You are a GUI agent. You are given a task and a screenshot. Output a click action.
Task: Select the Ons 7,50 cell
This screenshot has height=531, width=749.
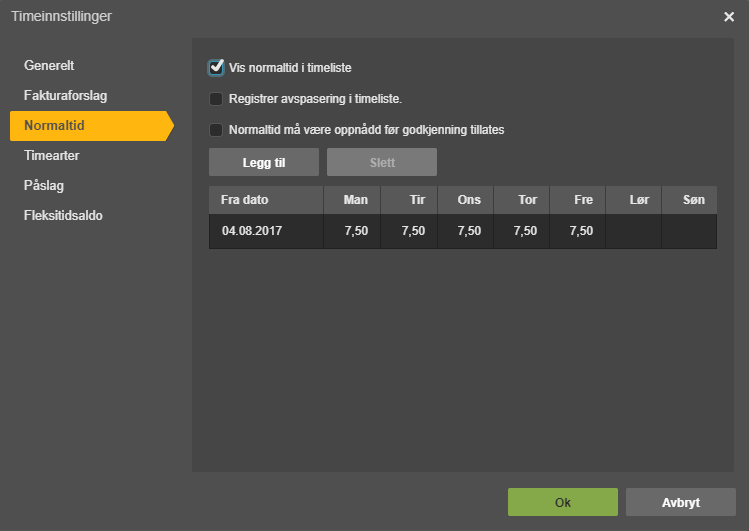tap(465, 231)
